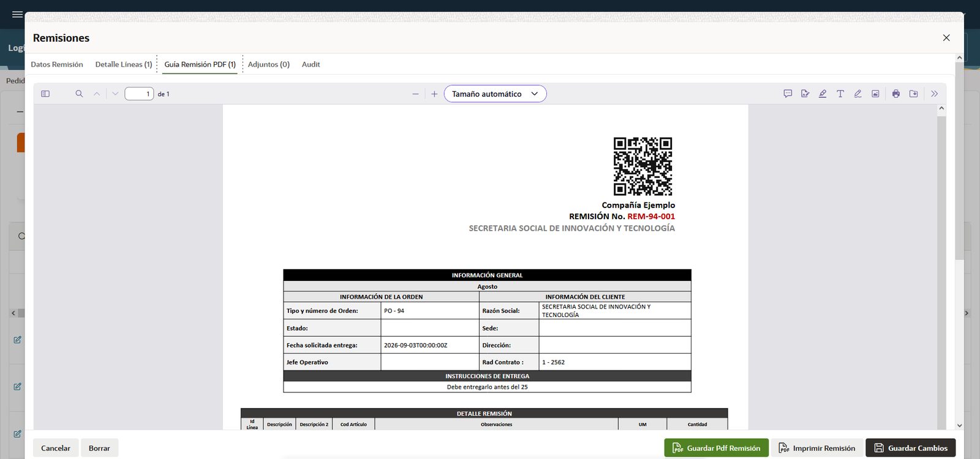Image resolution: width=980 pixels, height=459 pixels.
Task: Zoom out the PDF document
Action: 415,94
